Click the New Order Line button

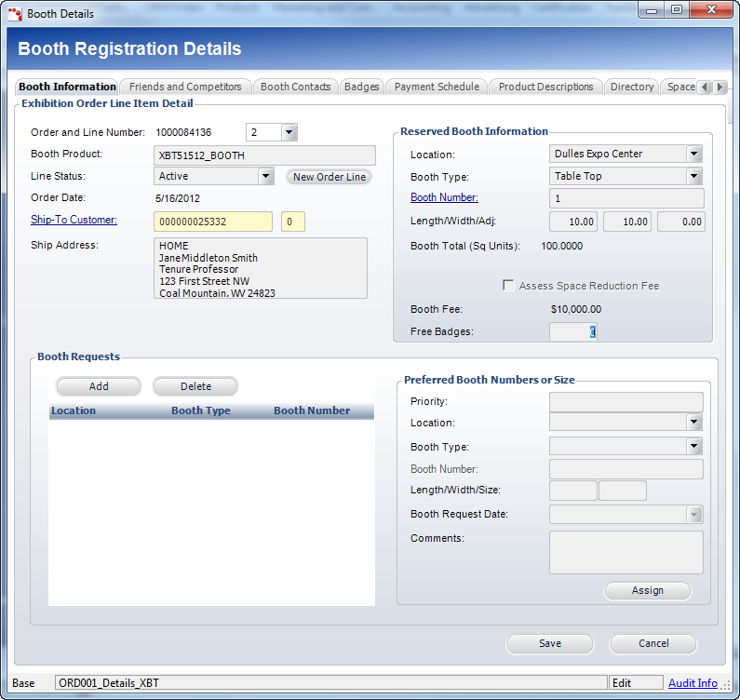tap(329, 177)
